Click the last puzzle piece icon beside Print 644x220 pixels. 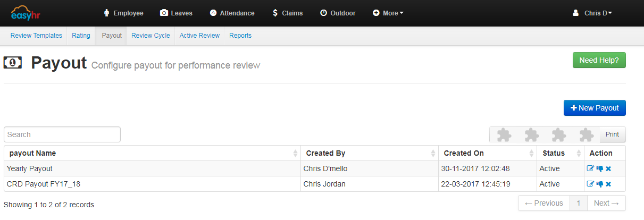pos(586,135)
